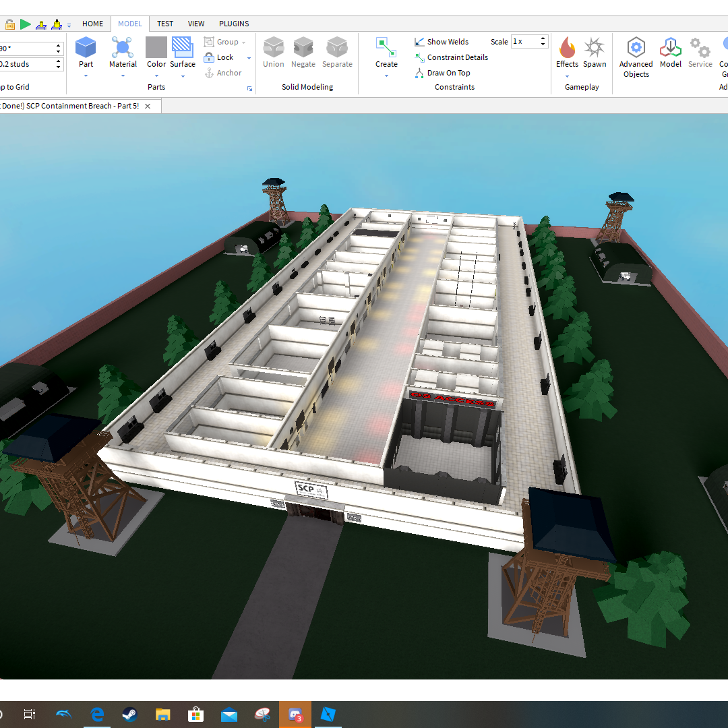Click the Lock tool
Viewport: 728px width, 728px height.
218,57
